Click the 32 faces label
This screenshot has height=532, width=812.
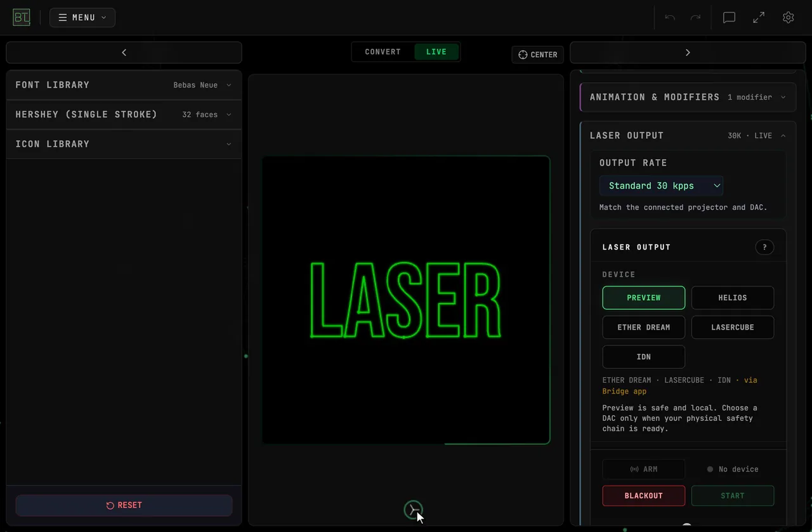click(200, 115)
